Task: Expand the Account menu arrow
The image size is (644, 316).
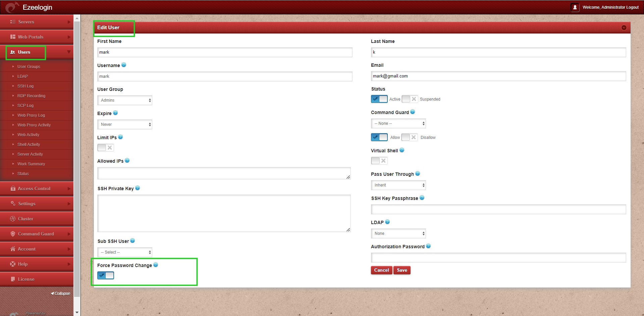Action: point(69,249)
